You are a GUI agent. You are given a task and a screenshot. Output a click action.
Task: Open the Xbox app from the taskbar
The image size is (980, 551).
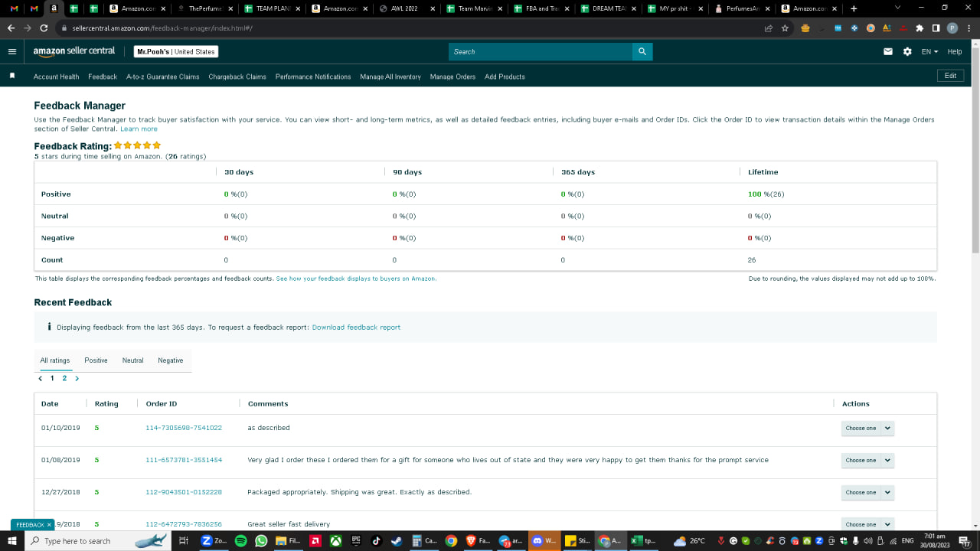335,540
